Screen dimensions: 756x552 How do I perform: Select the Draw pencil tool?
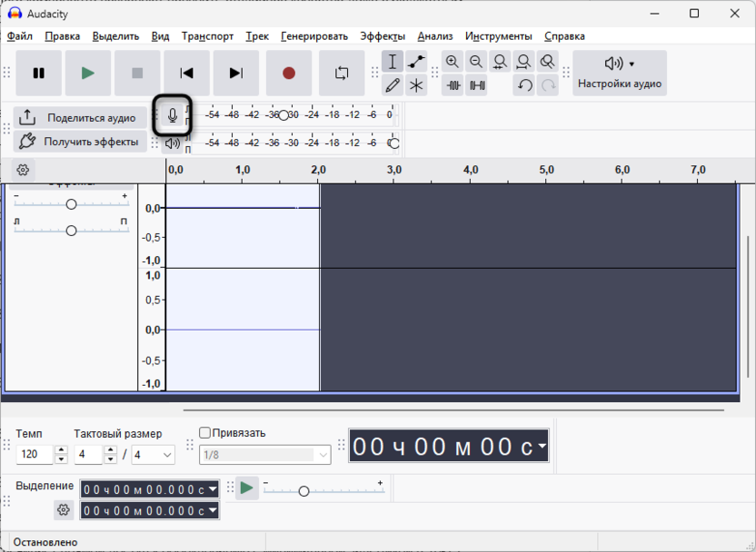[393, 85]
